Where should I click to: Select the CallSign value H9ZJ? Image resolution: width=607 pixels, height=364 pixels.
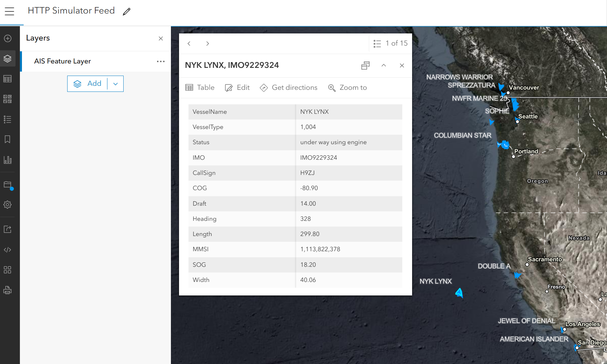point(307,173)
